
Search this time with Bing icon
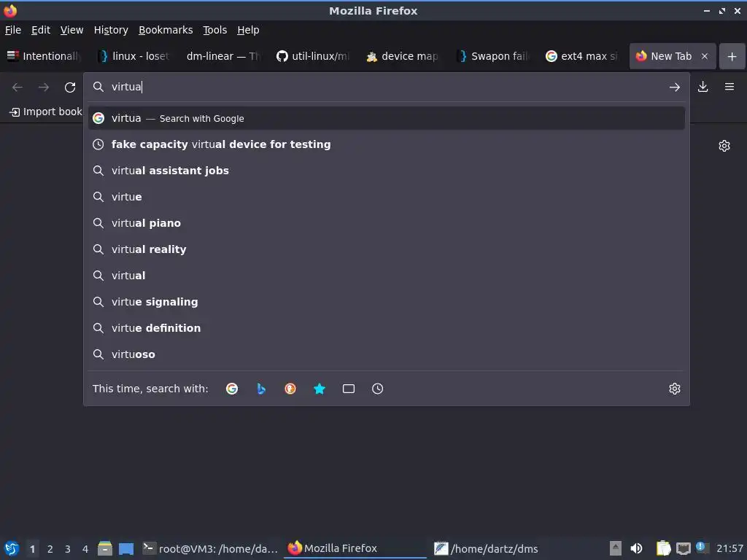[261, 389]
